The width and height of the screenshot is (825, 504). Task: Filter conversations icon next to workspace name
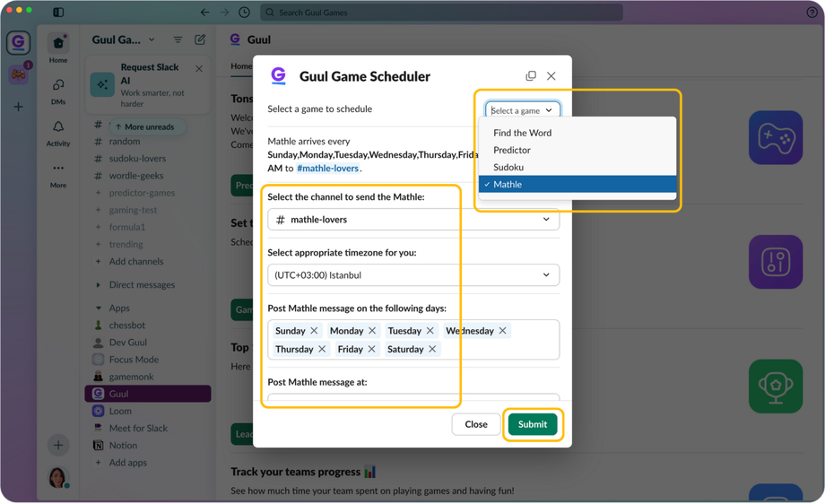178,39
